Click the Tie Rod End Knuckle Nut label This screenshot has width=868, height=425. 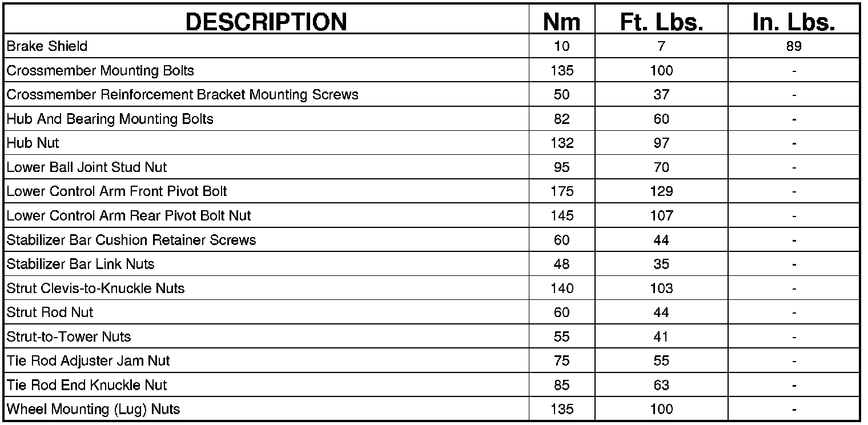pos(87,385)
